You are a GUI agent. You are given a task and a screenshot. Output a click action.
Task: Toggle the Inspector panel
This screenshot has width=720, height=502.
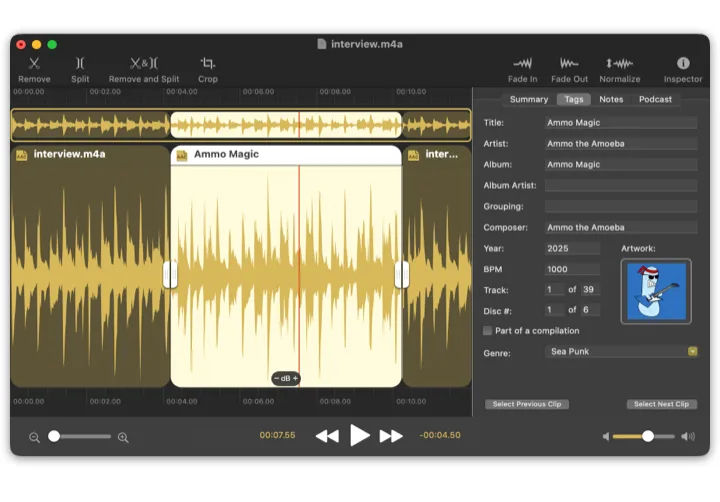click(x=683, y=69)
